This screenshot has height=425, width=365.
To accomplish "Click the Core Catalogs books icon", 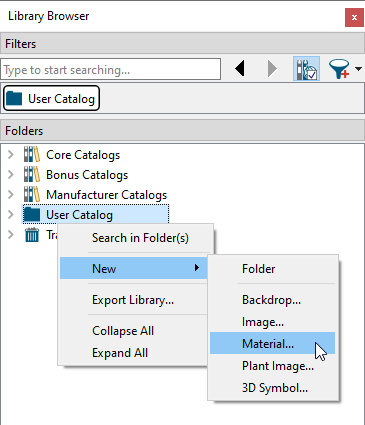I will (x=32, y=155).
